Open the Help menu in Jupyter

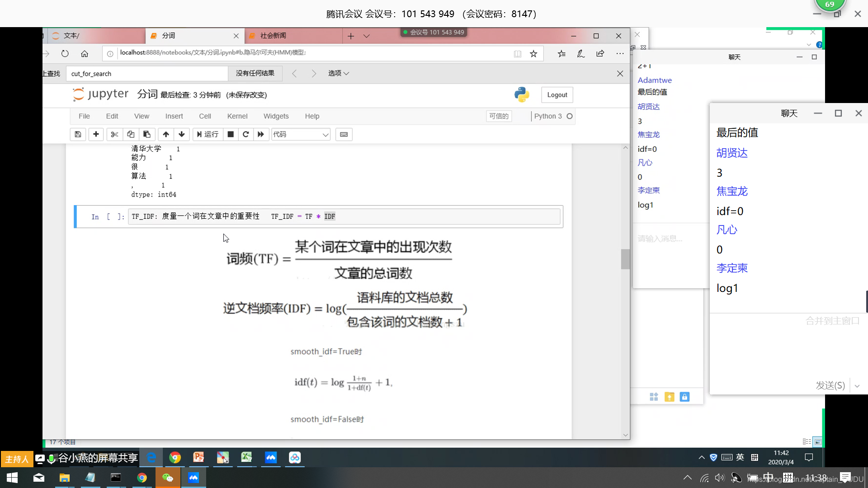(x=312, y=116)
